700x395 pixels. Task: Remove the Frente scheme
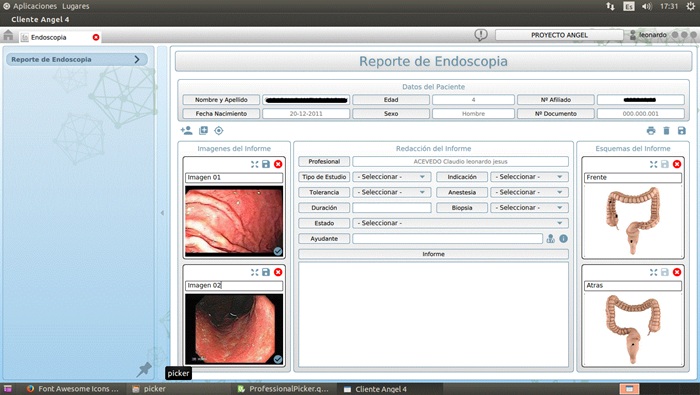pos(677,164)
